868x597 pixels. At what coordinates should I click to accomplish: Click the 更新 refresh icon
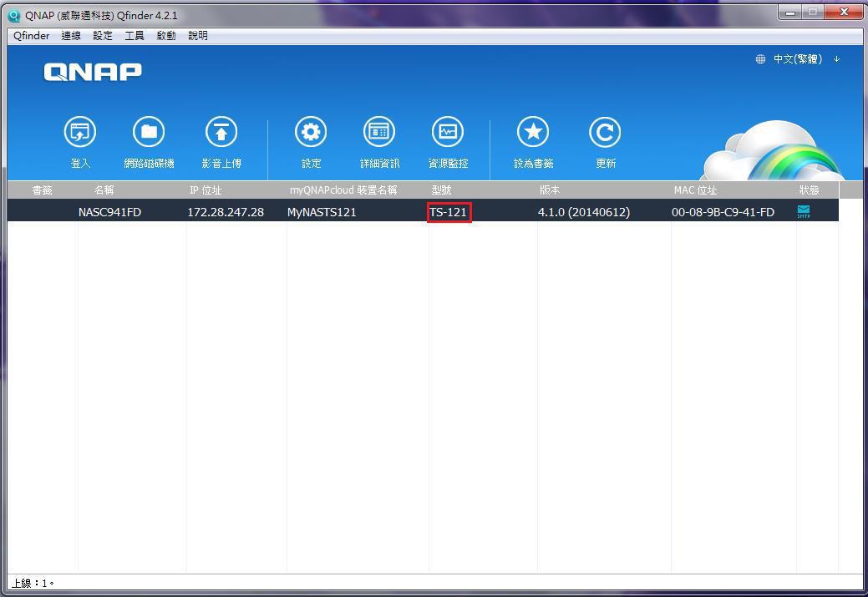pos(605,132)
